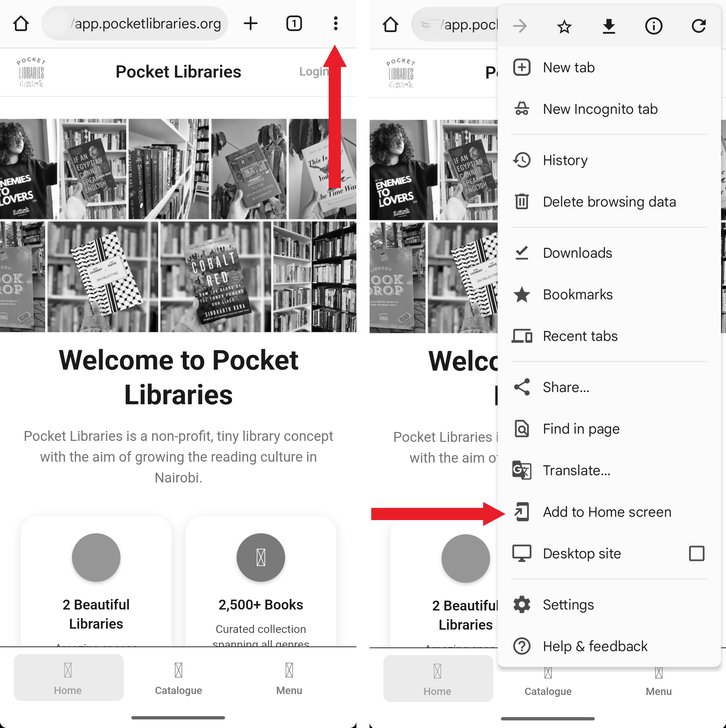Screen dimensions: 726x728
Task: Open the tab switcher showing 1 tab
Action: [x=294, y=23]
